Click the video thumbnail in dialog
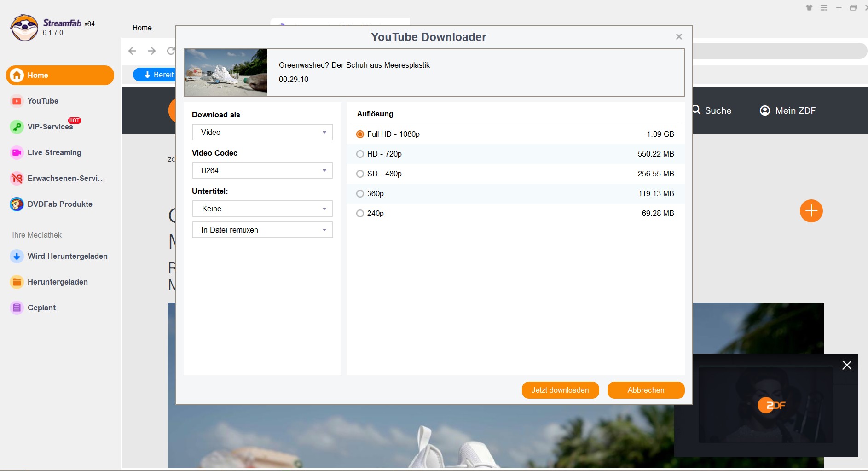The image size is (868, 471). point(226,72)
